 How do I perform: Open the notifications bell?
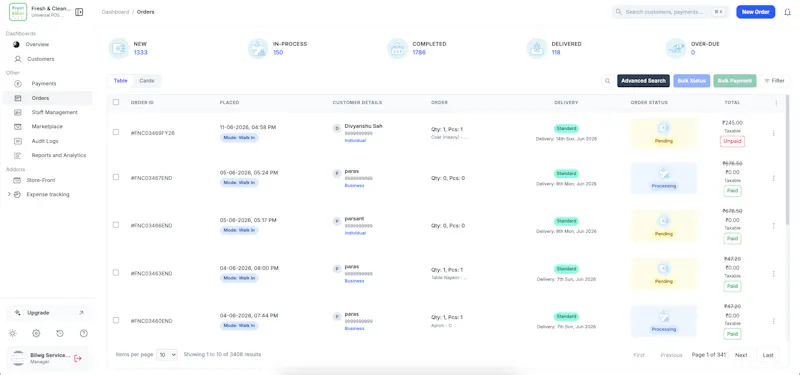tap(787, 12)
